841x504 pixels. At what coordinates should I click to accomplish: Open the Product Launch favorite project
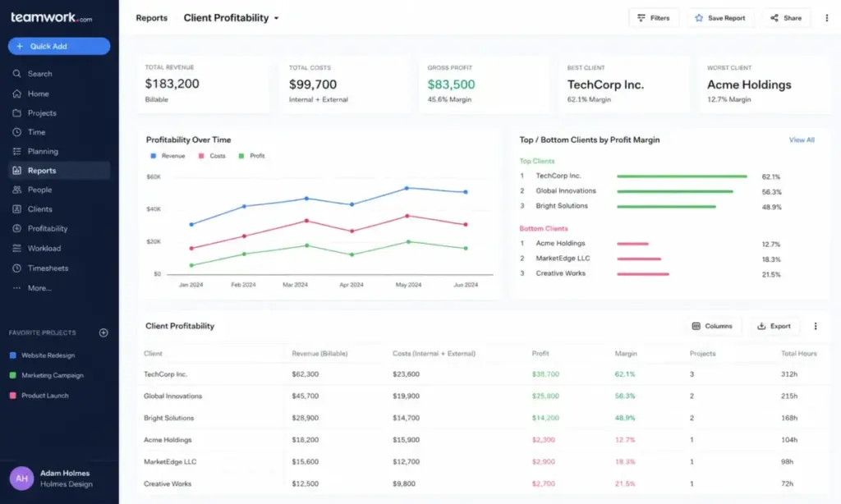44,395
